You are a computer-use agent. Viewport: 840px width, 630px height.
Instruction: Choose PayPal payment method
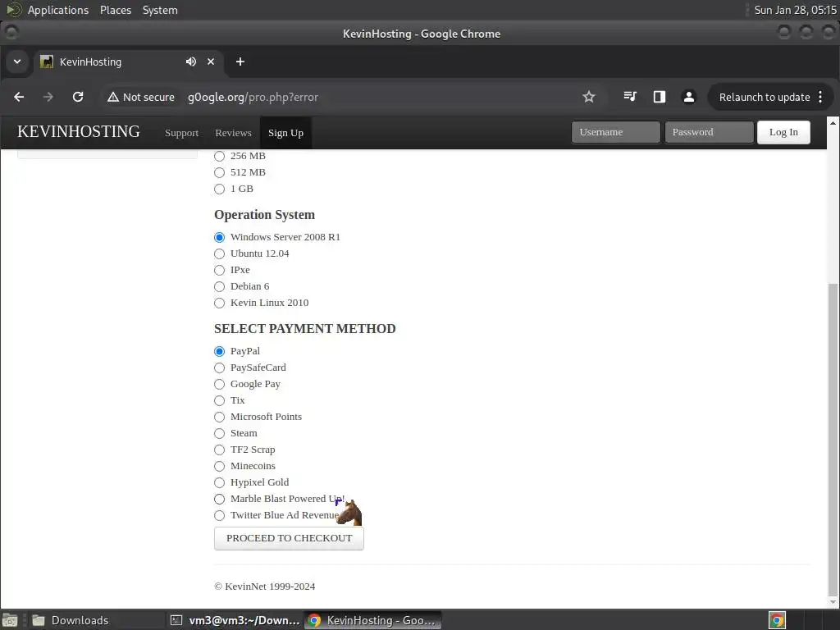click(x=219, y=351)
